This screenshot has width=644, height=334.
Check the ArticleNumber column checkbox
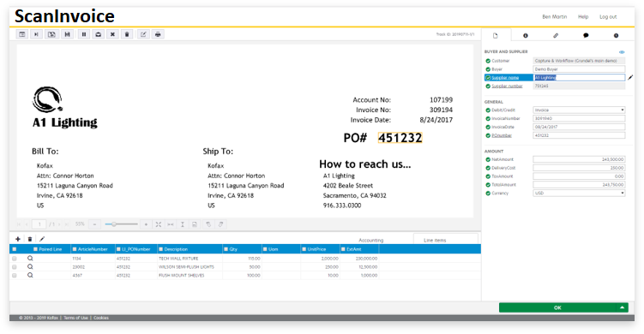click(75, 249)
